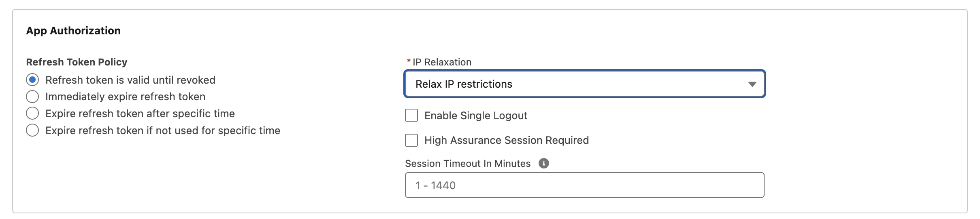Viewport: 980px width, 219px height.
Task: Click the 'App Authorization' section heading
Action: (73, 31)
